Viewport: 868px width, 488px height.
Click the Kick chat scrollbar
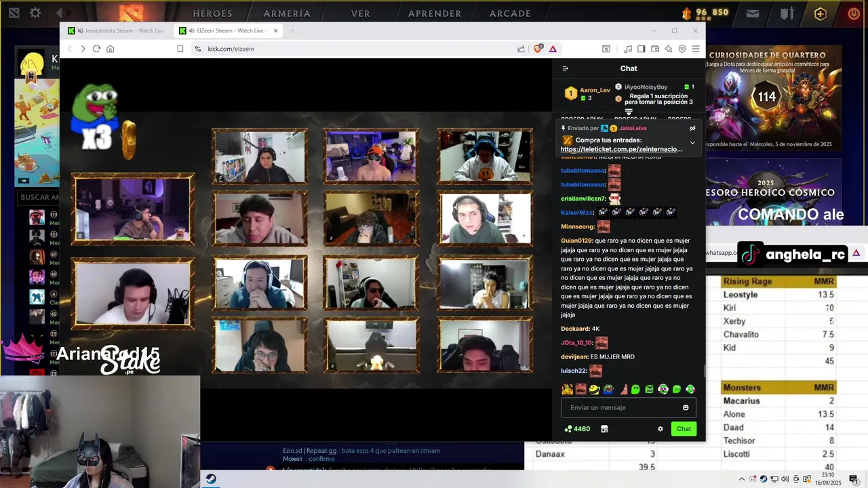tap(703, 371)
